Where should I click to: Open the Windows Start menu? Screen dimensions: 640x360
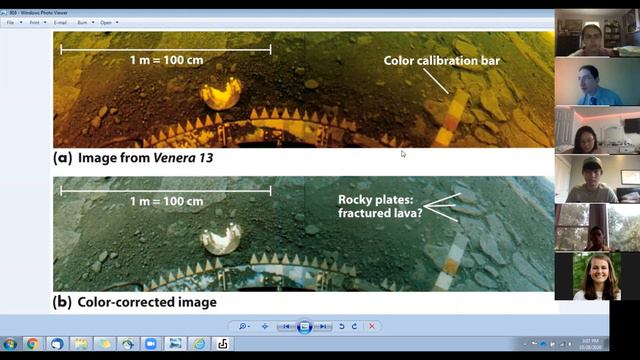click(x=10, y=344)
